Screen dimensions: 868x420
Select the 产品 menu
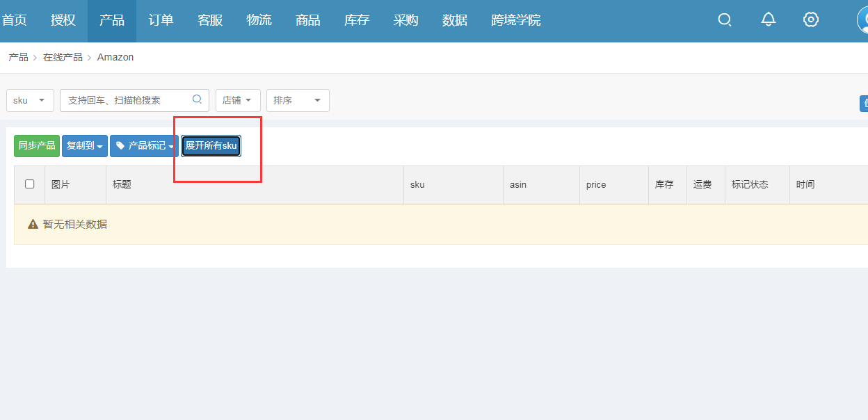click(112, 20)
